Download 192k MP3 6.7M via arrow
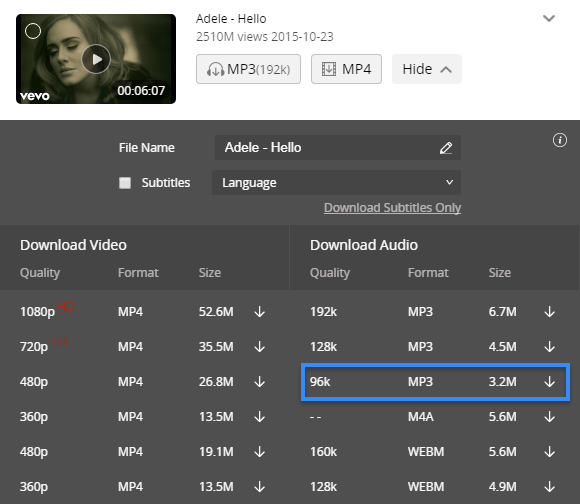Viewport: 580px width, 504px height. click(x=550, y=312)
